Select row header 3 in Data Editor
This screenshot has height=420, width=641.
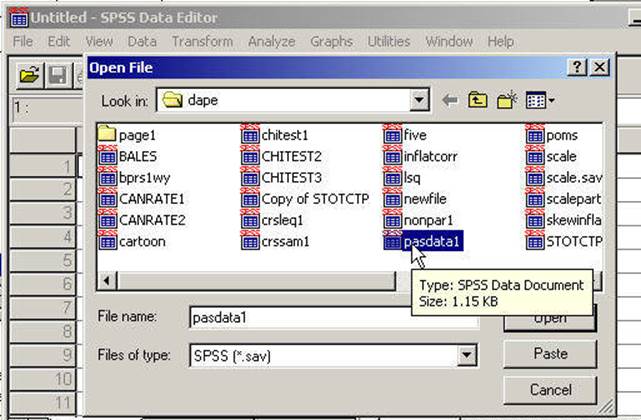pos(43,213)
